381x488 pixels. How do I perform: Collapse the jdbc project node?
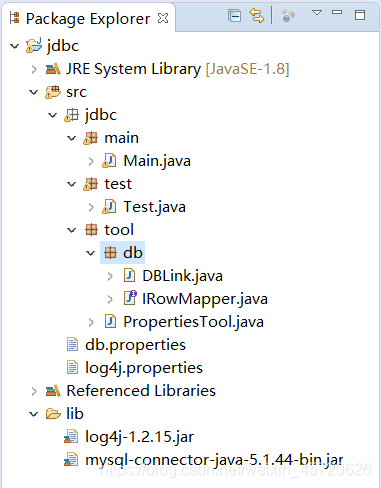[15, 46]
